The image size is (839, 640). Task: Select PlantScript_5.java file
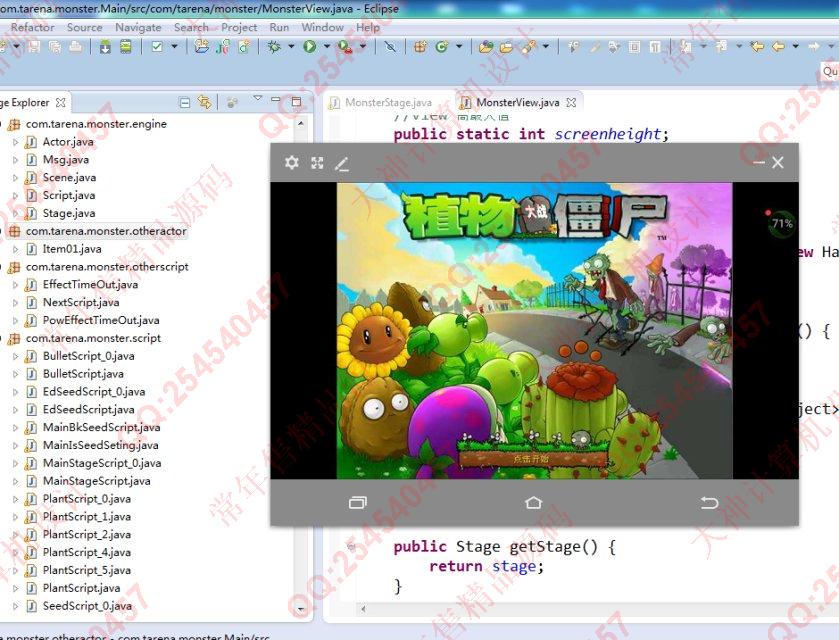click(87, 570)
